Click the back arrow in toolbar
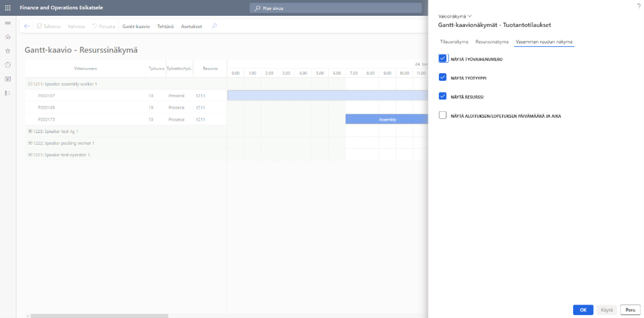This screenshot has height=318, width=644. [x=27, y=26]
